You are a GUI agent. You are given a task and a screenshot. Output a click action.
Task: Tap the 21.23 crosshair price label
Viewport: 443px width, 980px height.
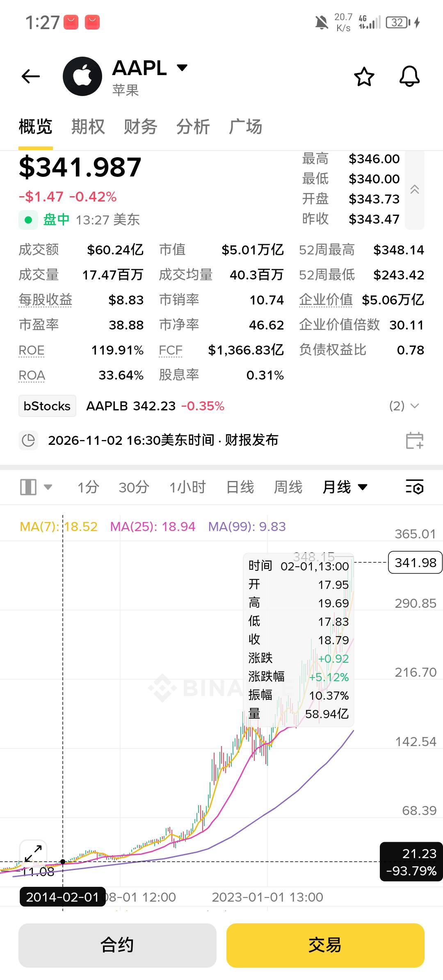[411, 862]
